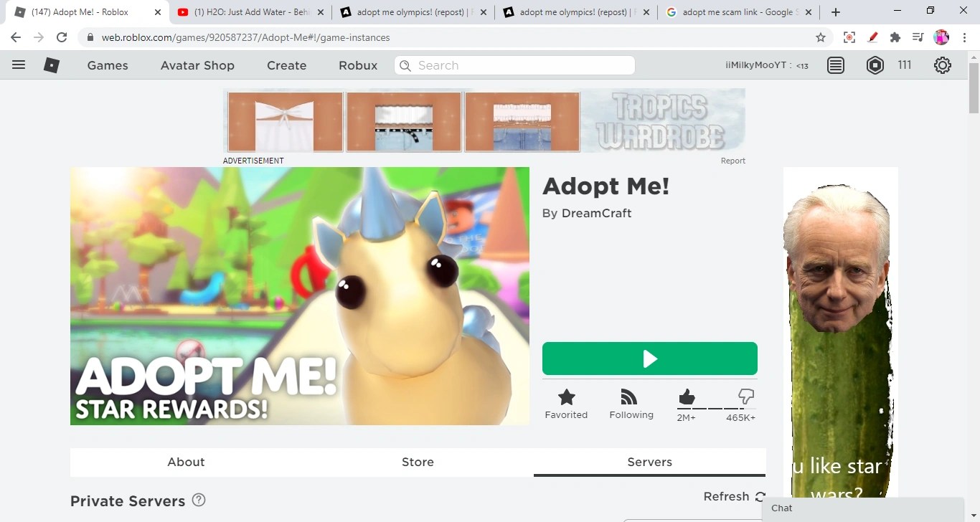Viewport: 980px width, 522px height.
Task: Click the search magnifier in Roblox navbar
Action: [x=405, y=65]
